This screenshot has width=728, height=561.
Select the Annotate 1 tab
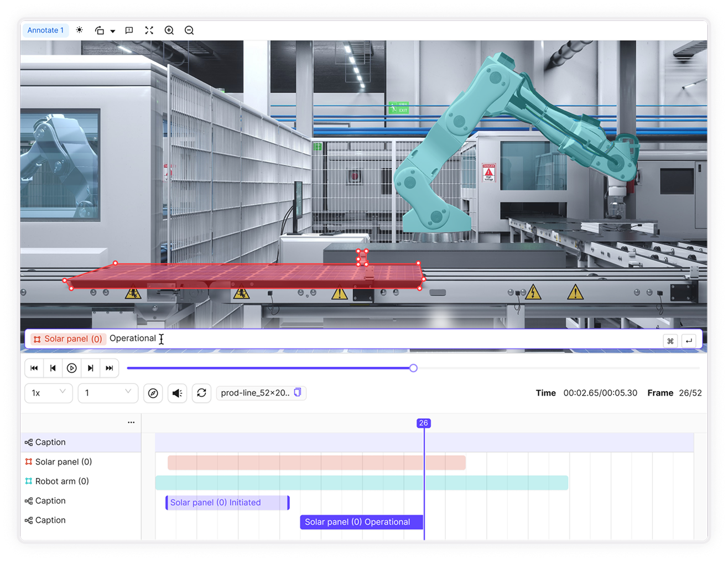pyautogui.click(x=45, y=30)
